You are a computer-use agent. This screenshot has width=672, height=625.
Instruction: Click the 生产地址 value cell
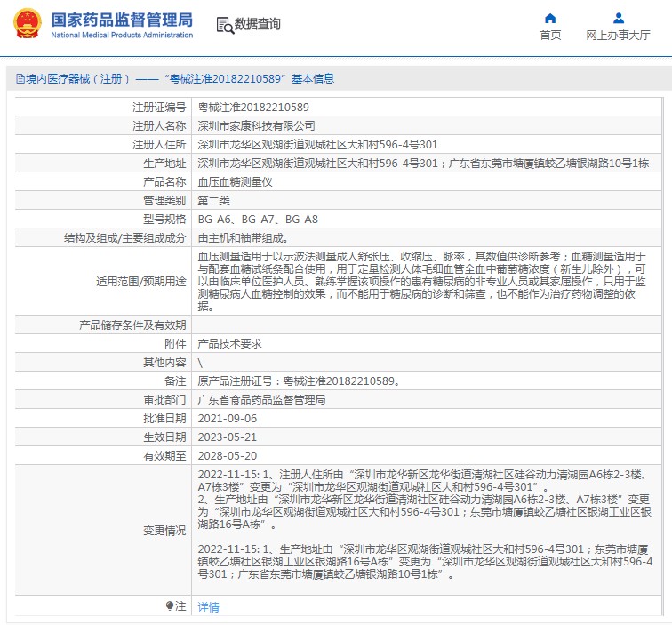tap(426, 164)
